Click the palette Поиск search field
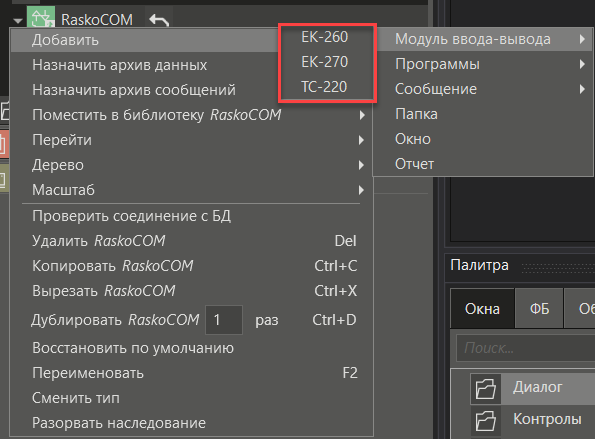The image size is (595, 439). click(526, 348)
